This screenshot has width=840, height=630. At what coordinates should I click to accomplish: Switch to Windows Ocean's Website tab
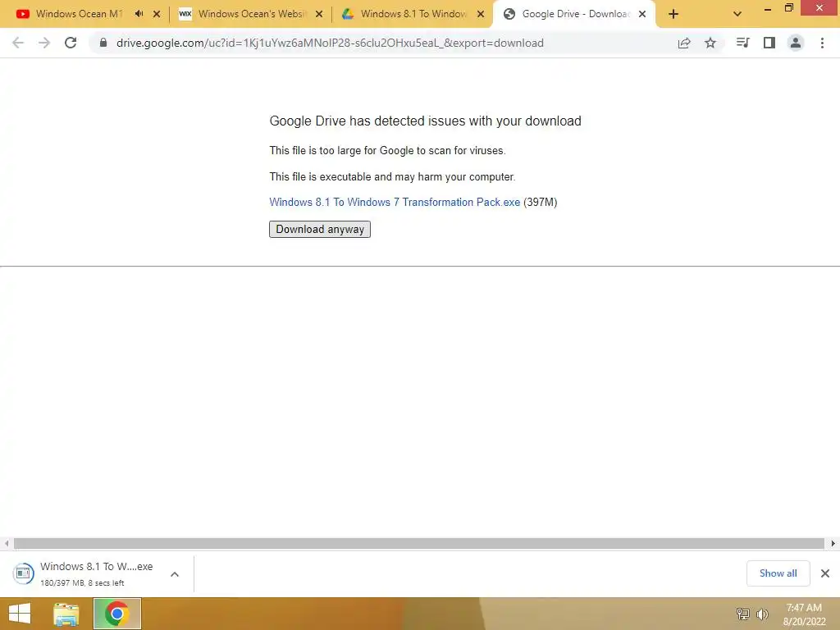click(x=252, y=14)
